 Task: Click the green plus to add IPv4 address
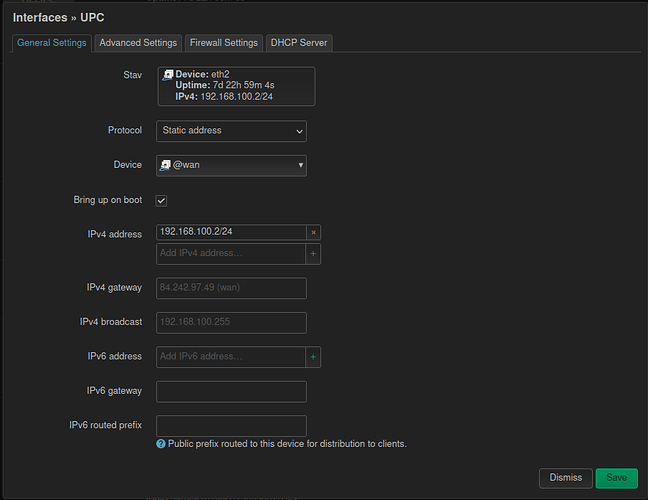click(313, 254)
